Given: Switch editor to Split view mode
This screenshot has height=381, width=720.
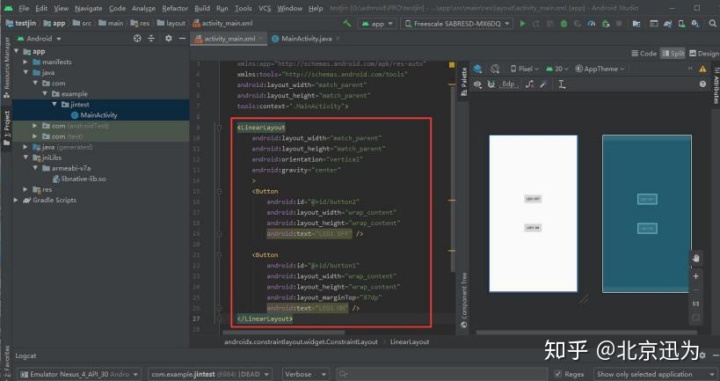Looking at the screenshot, I should (x=672, y=54).
